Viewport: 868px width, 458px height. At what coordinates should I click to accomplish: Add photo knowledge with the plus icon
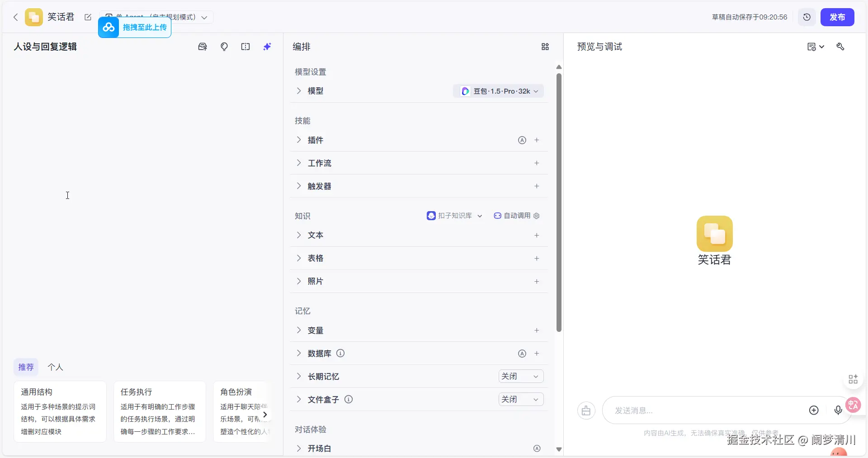(537, 281)
